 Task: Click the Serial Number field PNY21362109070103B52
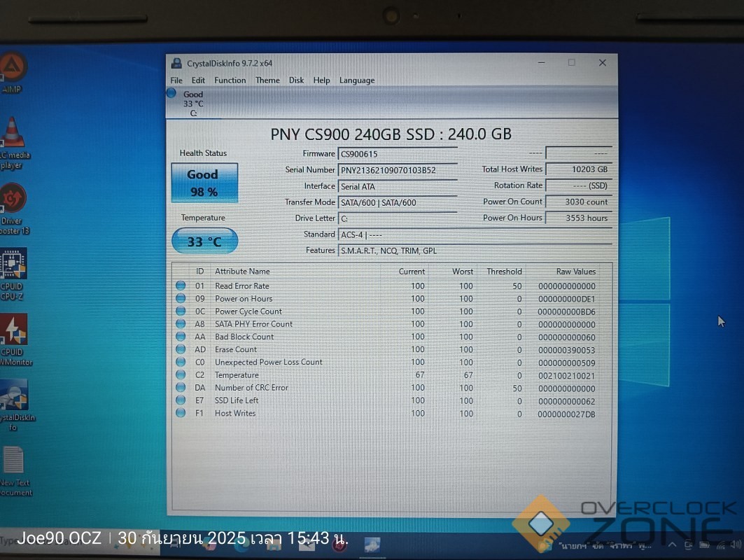pyautogui.click(x=397, y=170)
